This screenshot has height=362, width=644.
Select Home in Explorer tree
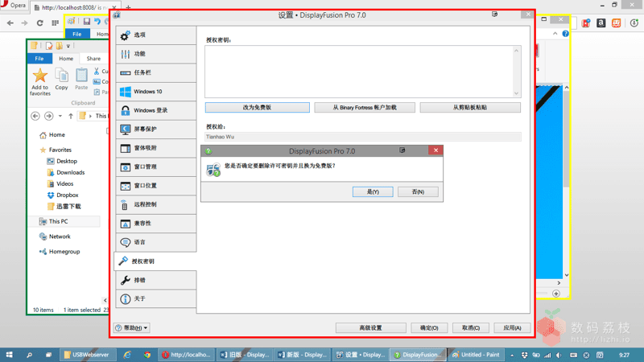pyautogui.click(x=52, y=135)
